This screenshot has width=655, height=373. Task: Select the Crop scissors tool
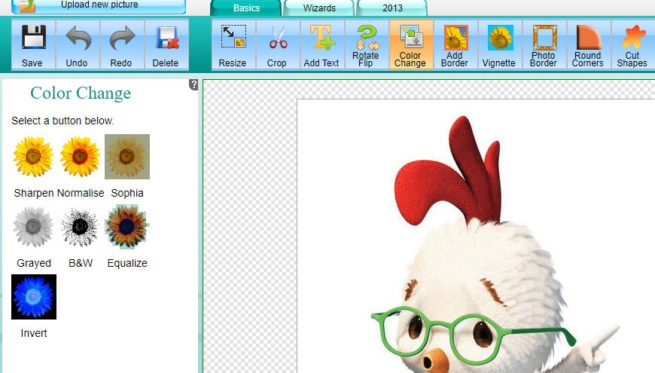pos(277,44)
